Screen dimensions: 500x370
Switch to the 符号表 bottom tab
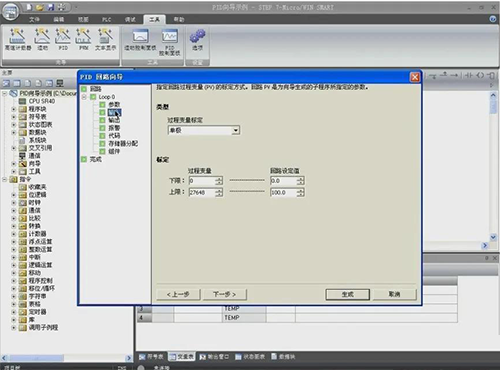coord(152,357)
